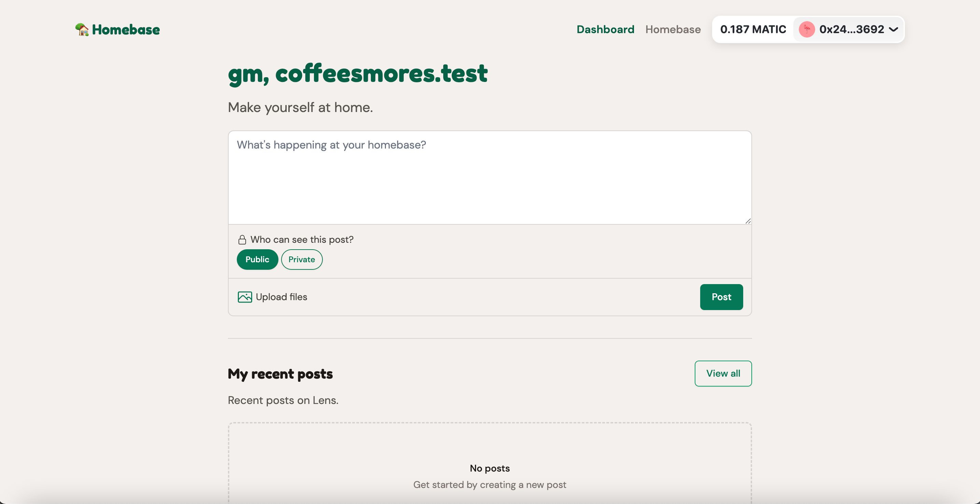Open the Dashboard nav item
This screenshot has width=980, height=504.
pyautogui.click(x=605, y=29)
